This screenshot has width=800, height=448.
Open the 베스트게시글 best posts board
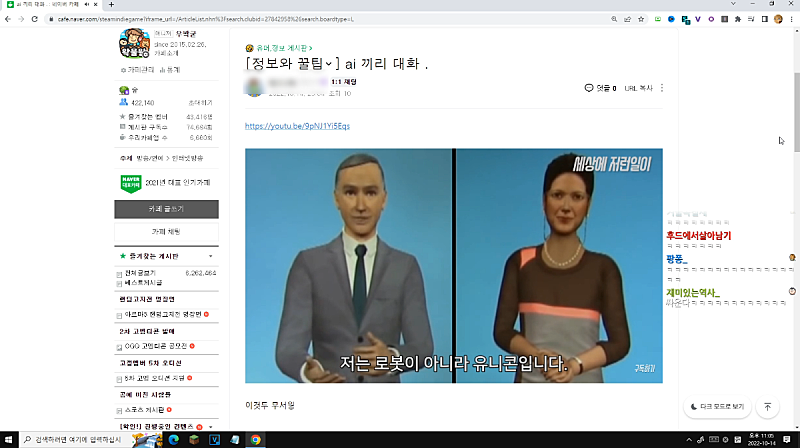tap(143, 282)
